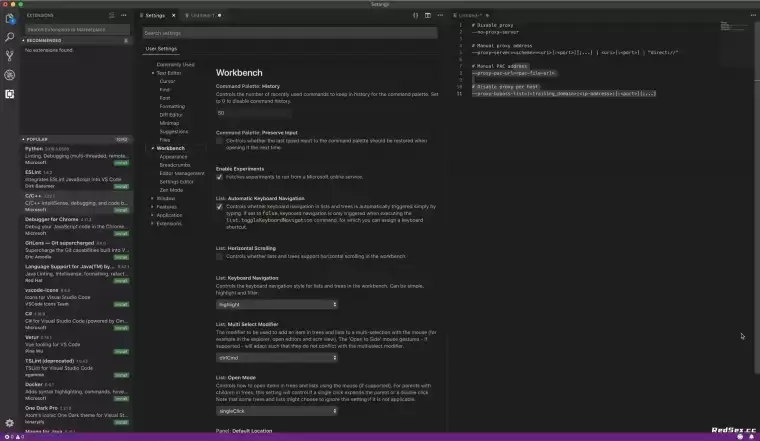Screen dimensions: 760x441
Task: Select Settings Editor under Workbench
Action: pyautogui.click(x=176, y=182)
